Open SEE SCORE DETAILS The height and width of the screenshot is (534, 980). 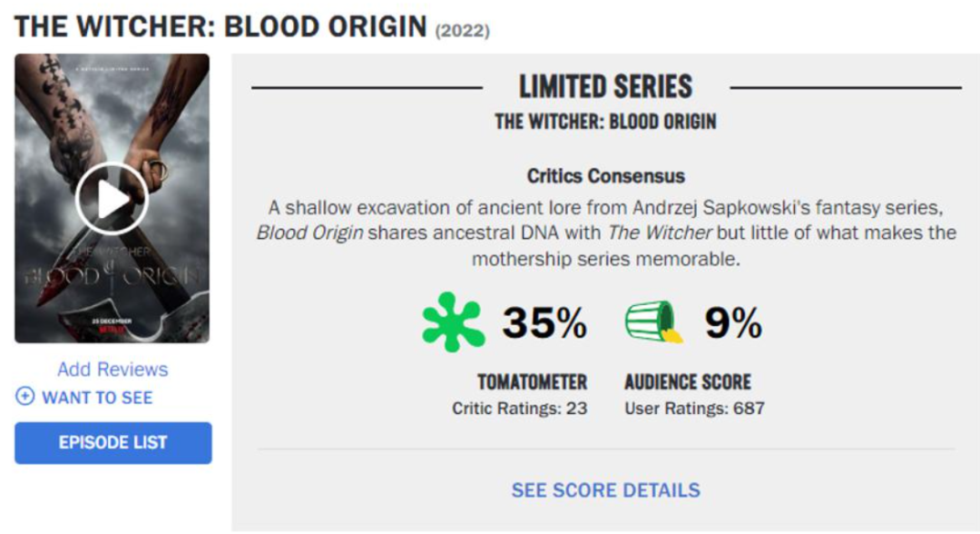[x=605, y=490]
